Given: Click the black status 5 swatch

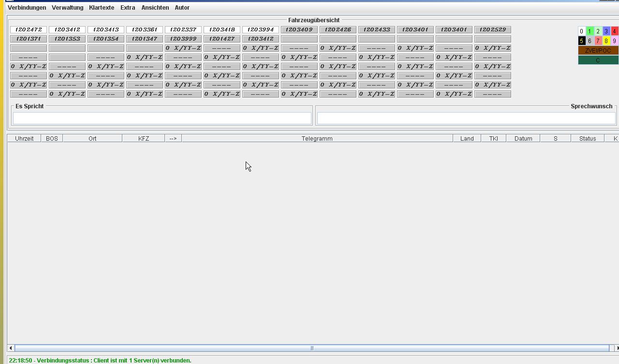Looking at the screenshot, I should point(582,41).
